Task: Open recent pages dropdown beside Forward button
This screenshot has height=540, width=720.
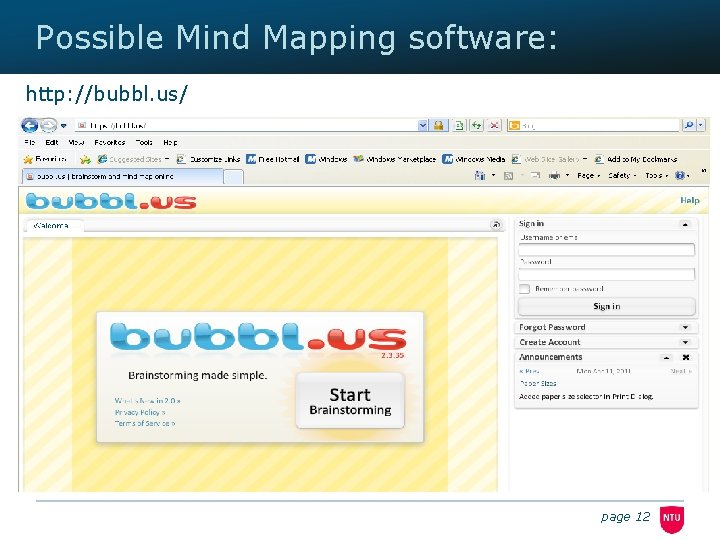Action: (x=64, y=125)
